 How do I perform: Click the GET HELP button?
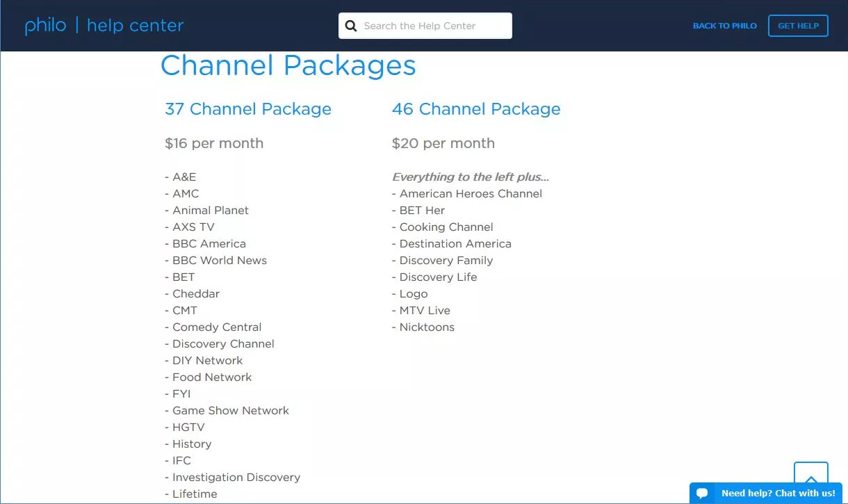[798, 26]
